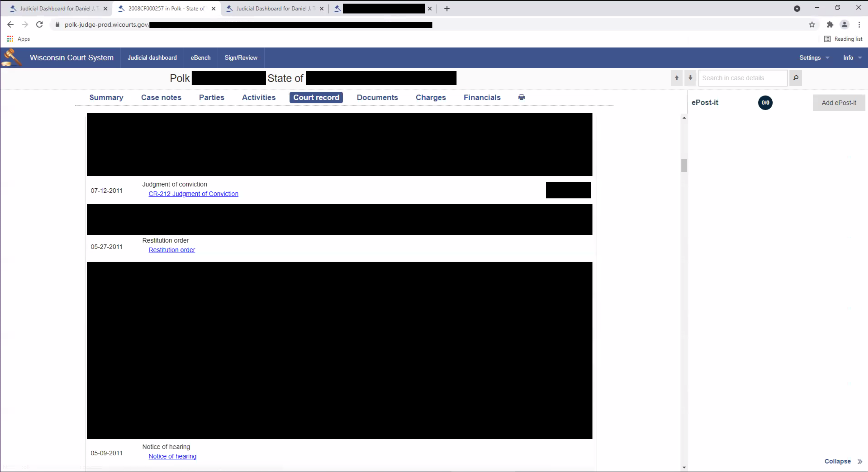Image resolution: width=868 pixels, height=472 pixels.
Task: Focus the Search in case details field
Action: coord(743,78)
